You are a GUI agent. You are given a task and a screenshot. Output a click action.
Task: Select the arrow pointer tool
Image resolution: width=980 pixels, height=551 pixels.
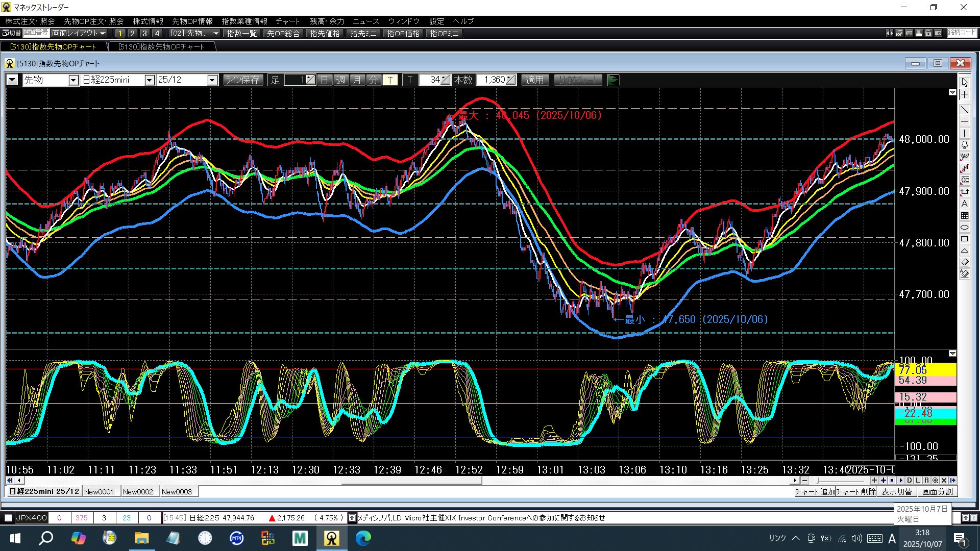click(964, 83)
